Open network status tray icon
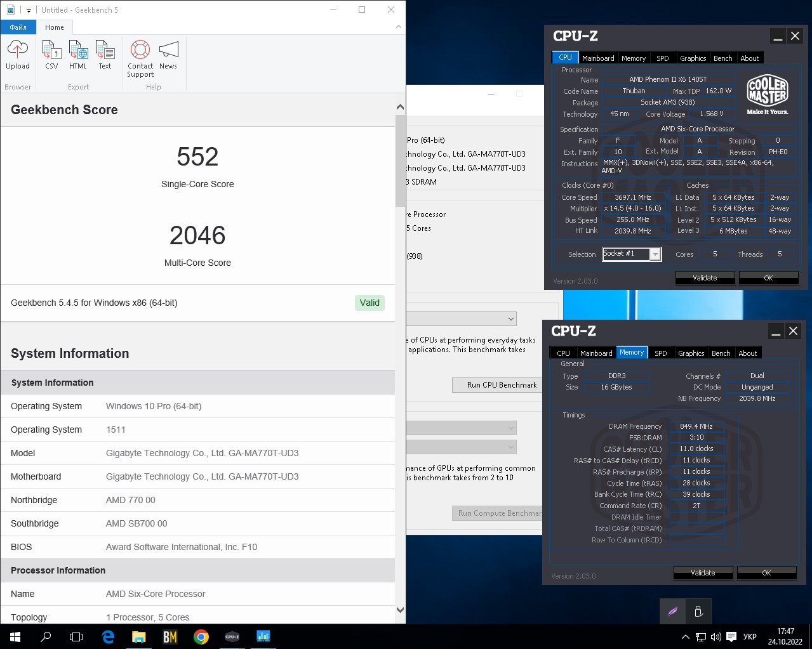This screenshot has width=812, height=649. [x=700, y=637]
